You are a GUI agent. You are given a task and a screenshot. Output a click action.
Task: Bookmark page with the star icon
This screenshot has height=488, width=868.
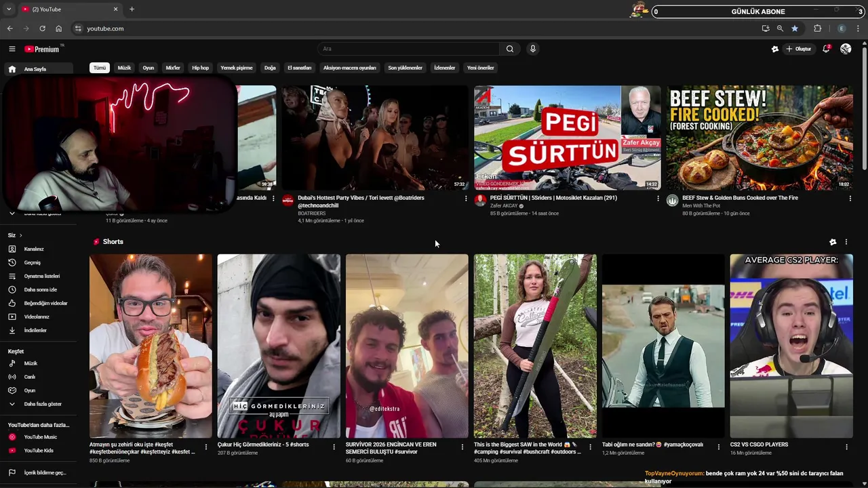click(795, 28)
